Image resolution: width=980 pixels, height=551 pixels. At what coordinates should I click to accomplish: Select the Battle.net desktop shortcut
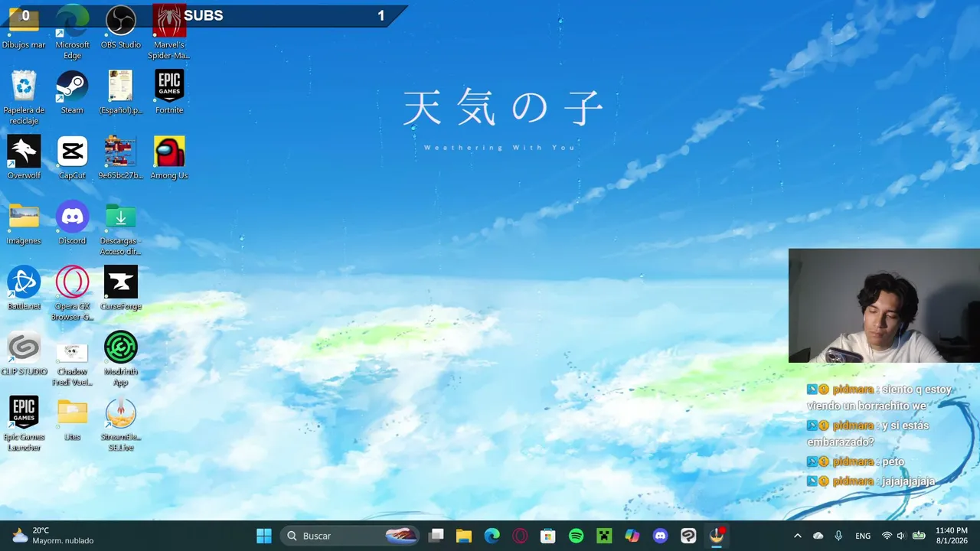(x=24, y=289)
